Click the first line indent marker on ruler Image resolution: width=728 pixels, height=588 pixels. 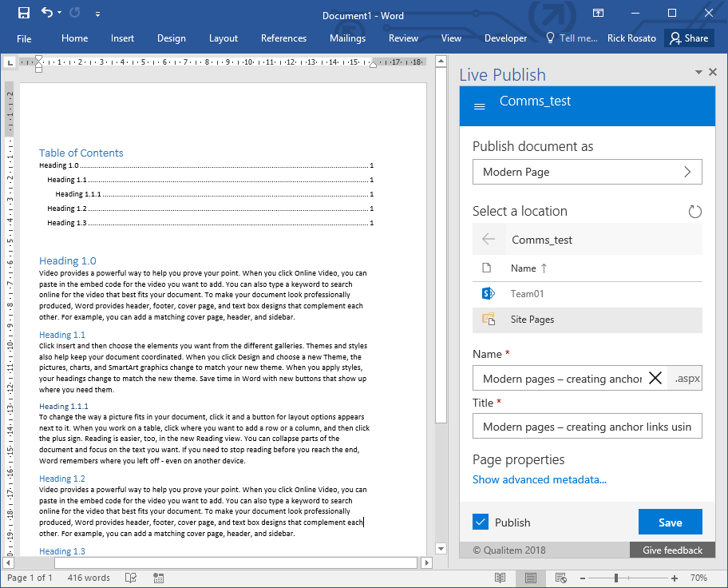[38, 59]
